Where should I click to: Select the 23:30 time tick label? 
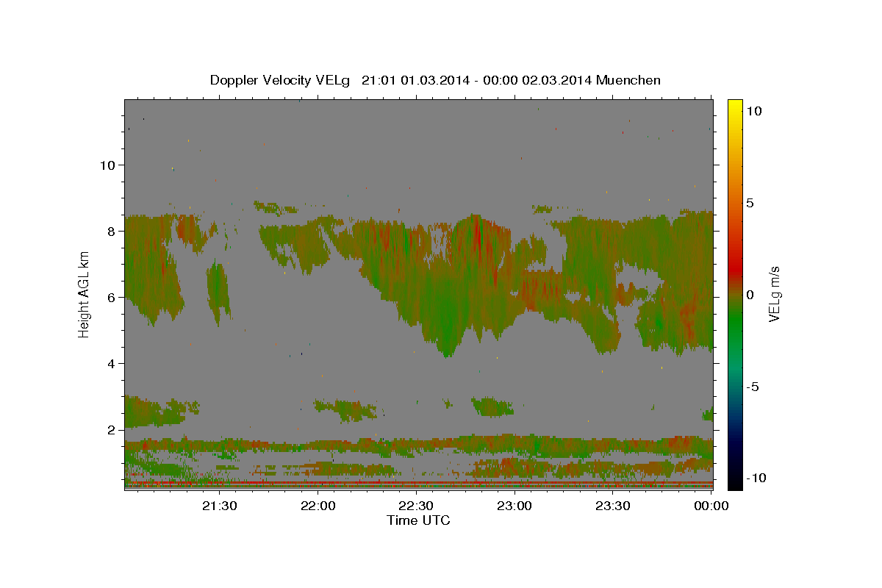613,506
